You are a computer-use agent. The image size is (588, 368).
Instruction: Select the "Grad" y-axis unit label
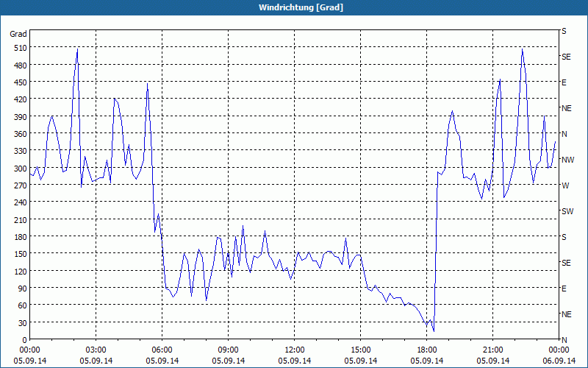(18, 34)
